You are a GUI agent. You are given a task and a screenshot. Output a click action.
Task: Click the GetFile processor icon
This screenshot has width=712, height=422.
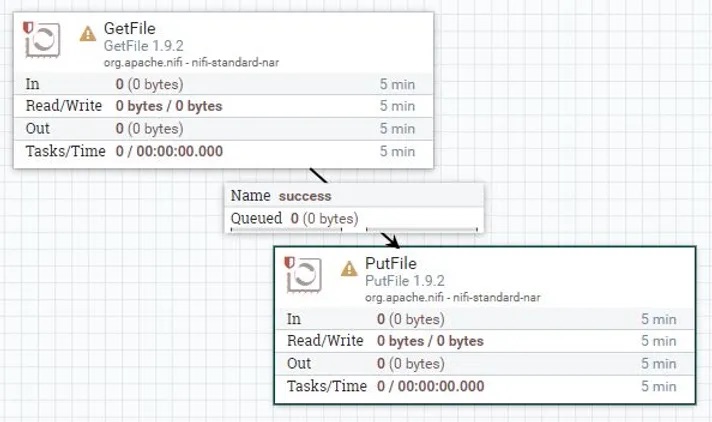tap(43, 40)
